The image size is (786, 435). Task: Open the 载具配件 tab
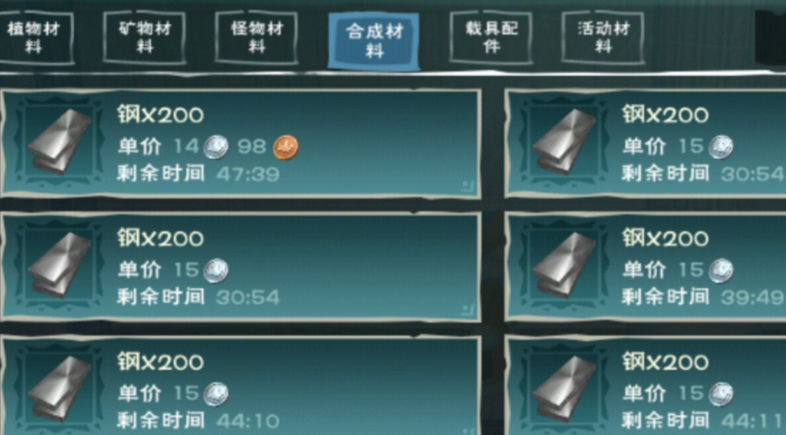[x=491, y=38]
